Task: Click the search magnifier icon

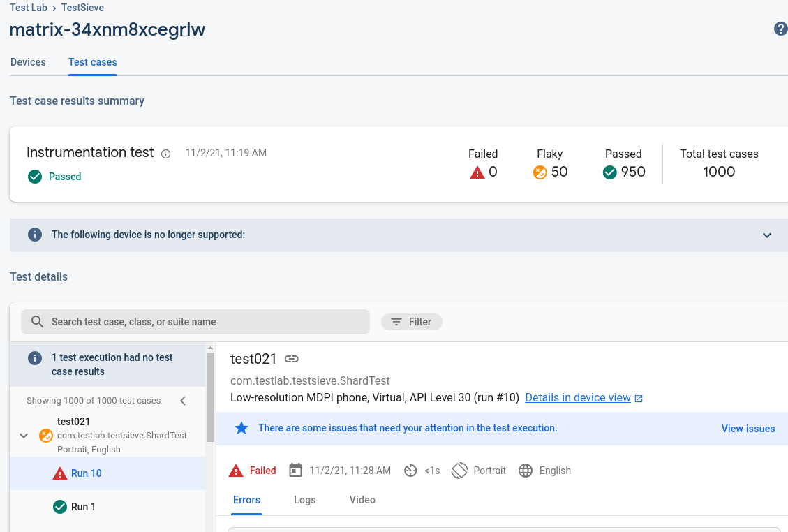Action: (38, 322)
